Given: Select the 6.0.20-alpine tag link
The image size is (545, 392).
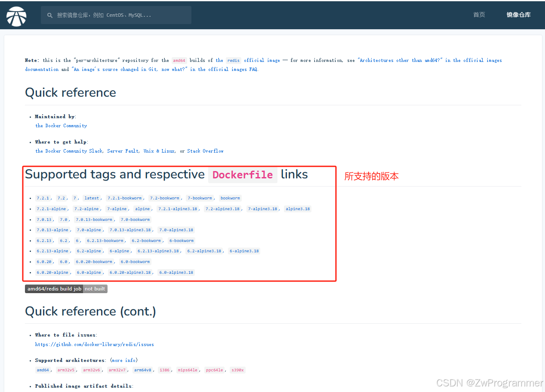Looking at the screenshot, I should click(x=52, y=273).
